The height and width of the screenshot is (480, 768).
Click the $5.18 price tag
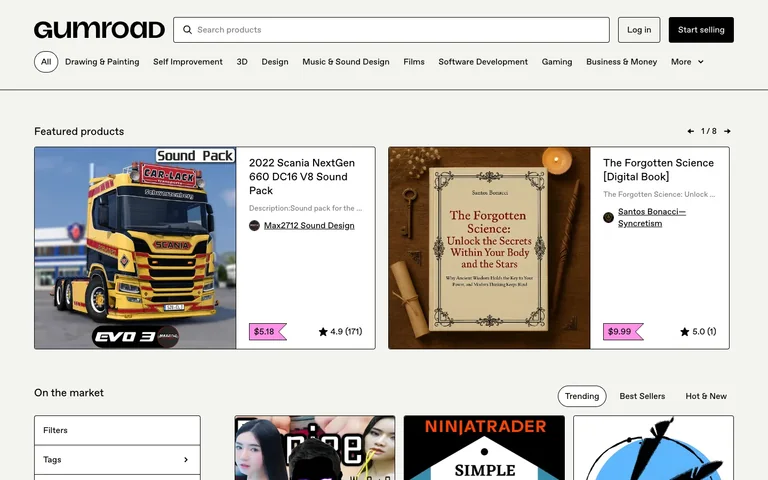pyautogui.click(x=267, y=332)
